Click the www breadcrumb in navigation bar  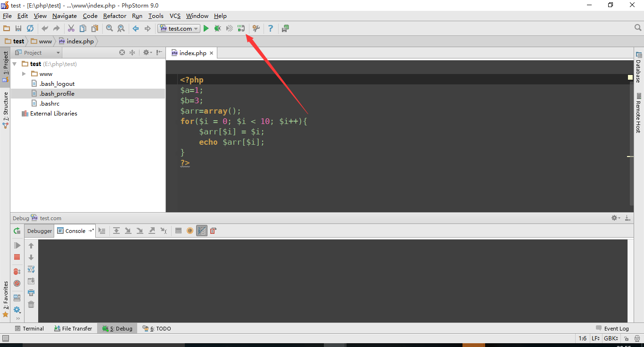point(41,41)
